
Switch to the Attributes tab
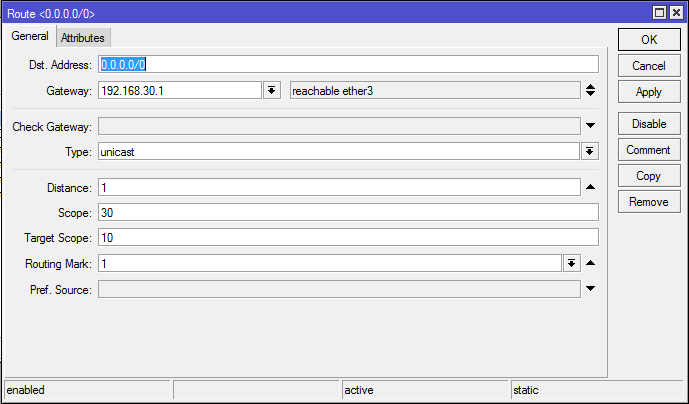82,38
